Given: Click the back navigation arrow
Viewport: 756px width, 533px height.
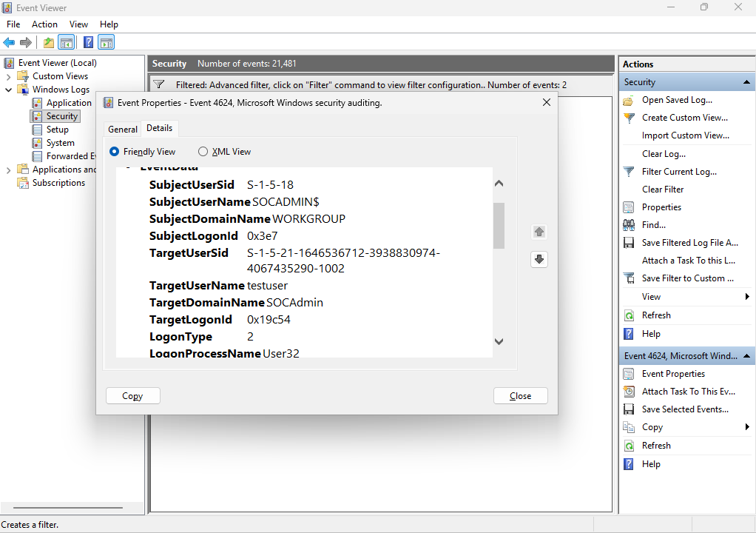Looking at the screenshot, I should [8, 42].
